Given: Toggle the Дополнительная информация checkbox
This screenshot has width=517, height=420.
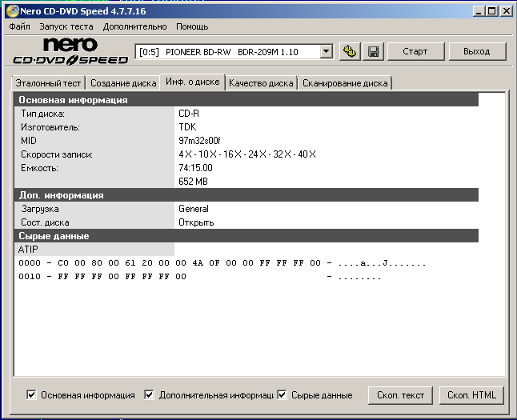Looking at the screenshot, I should (150, 394).
